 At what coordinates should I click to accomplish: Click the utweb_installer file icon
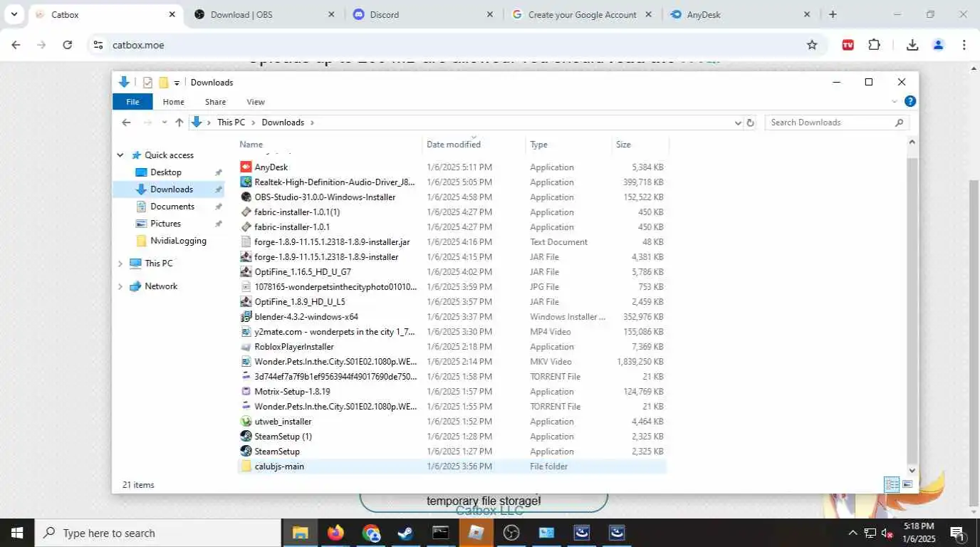(246, 421)
